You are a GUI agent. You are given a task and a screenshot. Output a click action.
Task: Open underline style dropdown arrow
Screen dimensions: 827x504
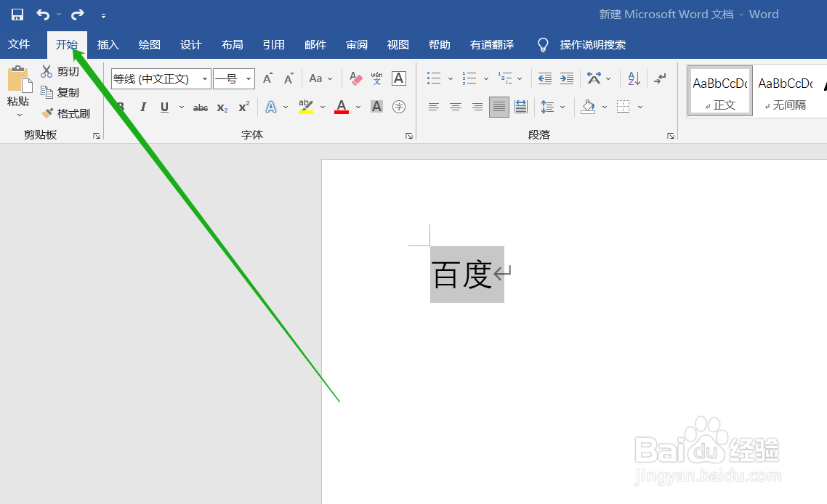(182, 107)
